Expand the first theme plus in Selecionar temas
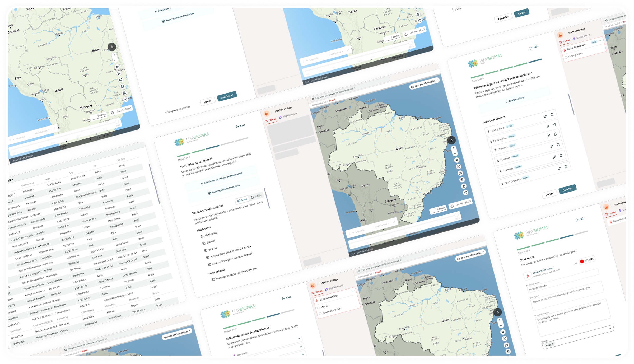 click(x=299, y=339)
